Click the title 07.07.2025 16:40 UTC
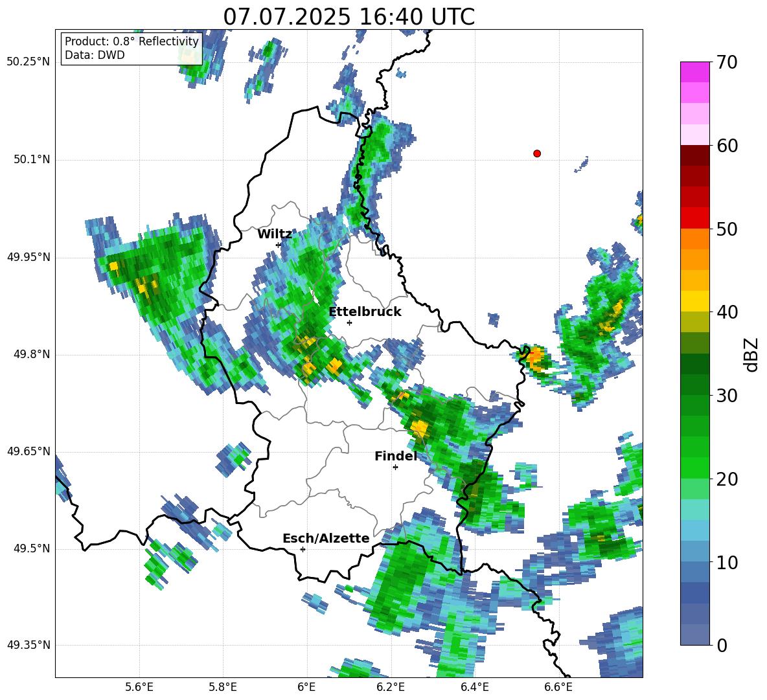 coord(349,17)
